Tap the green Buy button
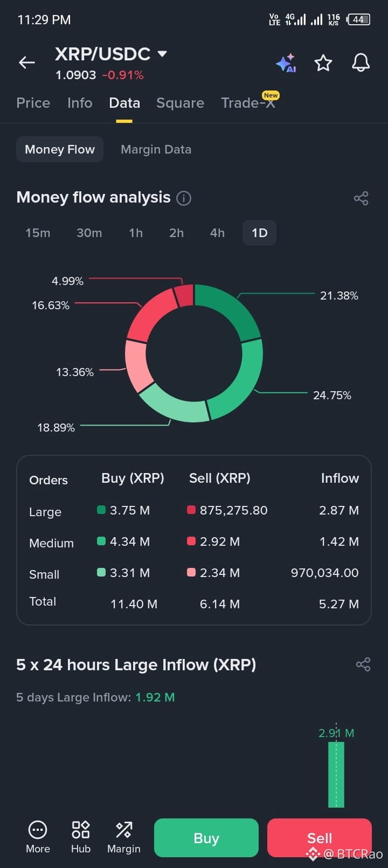This screenshot has width=388, height=868. click(x=206, y=838)
